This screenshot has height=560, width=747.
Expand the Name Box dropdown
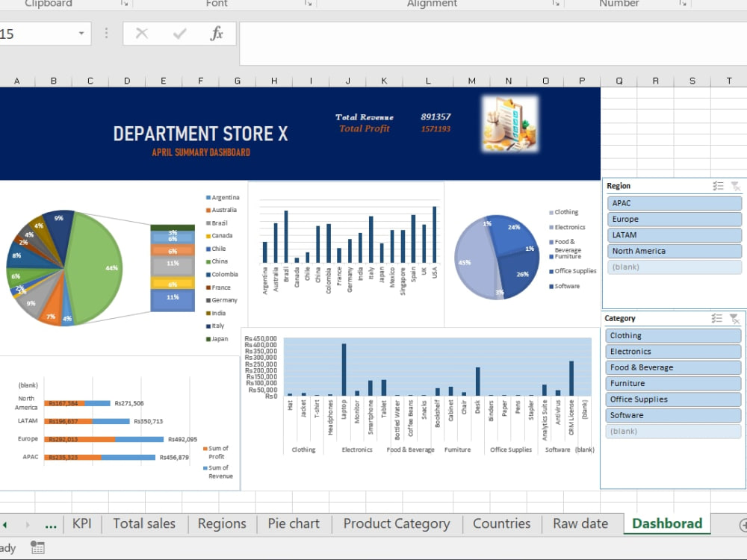coord(81,34)
